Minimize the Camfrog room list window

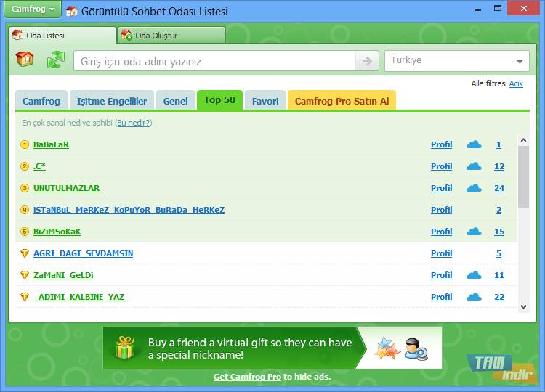pyautogui.click(x=478, y=9)
